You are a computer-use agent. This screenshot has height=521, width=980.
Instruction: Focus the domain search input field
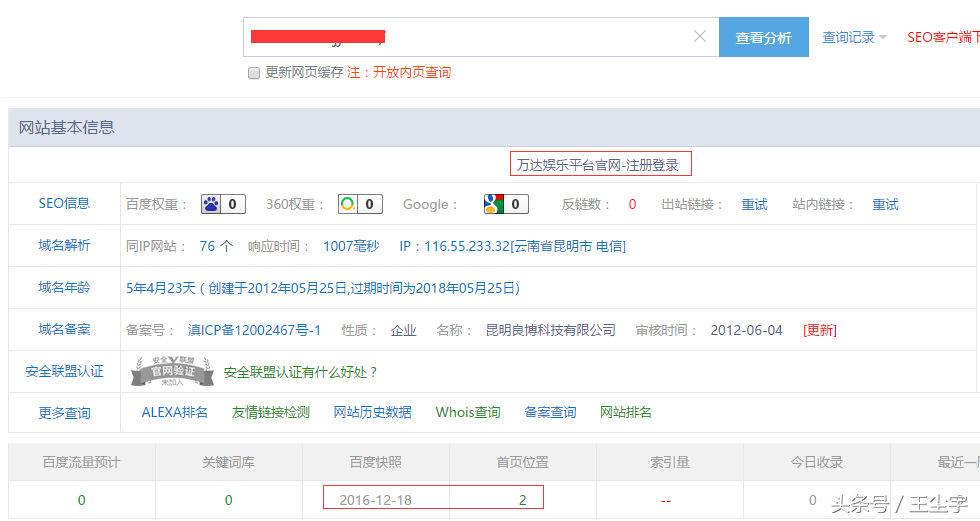[x=481, y=37]
